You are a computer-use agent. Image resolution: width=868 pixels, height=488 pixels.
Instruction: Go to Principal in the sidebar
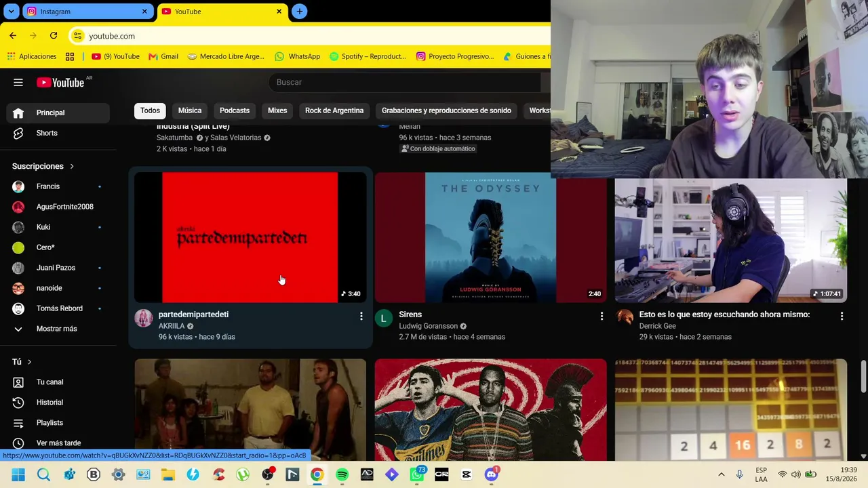coord(58,113)
